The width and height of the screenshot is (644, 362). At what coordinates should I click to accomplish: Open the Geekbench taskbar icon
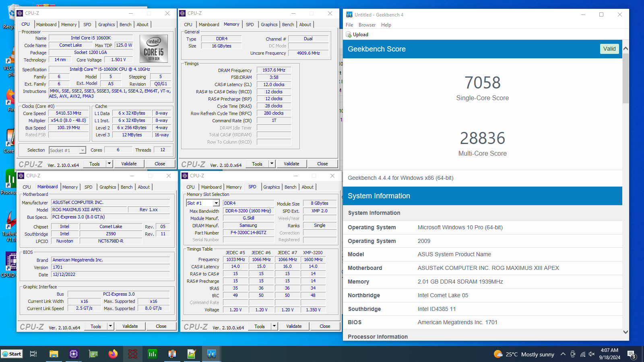click(x=211, y=354)
